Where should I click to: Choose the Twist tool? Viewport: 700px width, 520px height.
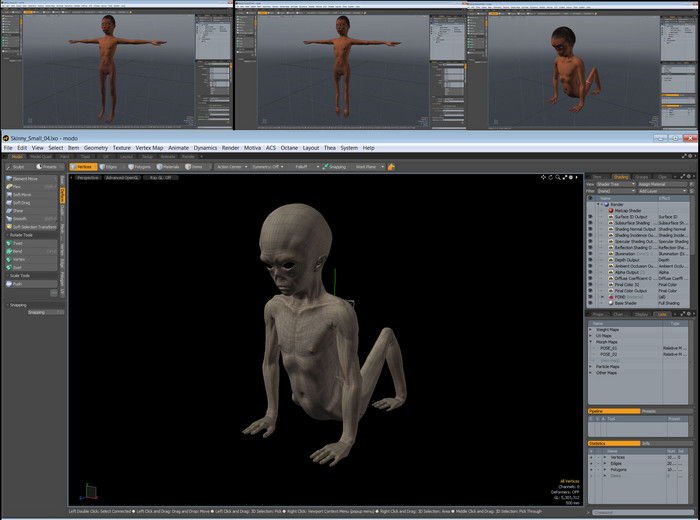tap(20, 243)
